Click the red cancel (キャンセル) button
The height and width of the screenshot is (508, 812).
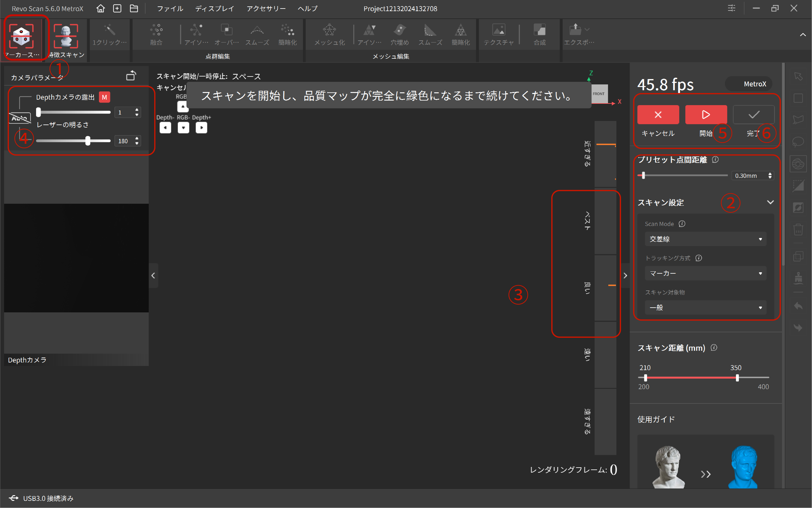pyautogui.click(x=658, y=115)
